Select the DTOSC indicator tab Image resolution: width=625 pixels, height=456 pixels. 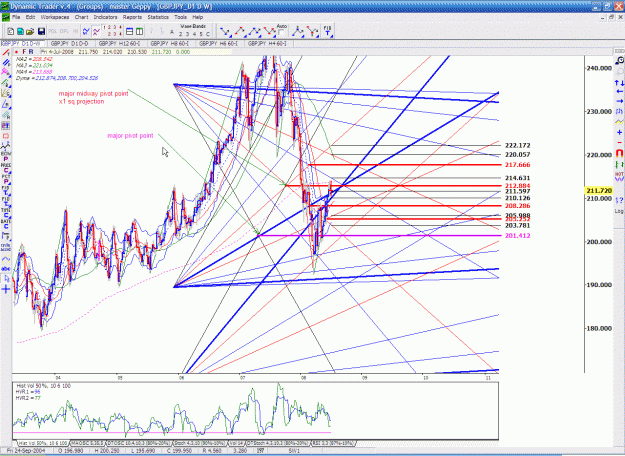coord(140,443)
